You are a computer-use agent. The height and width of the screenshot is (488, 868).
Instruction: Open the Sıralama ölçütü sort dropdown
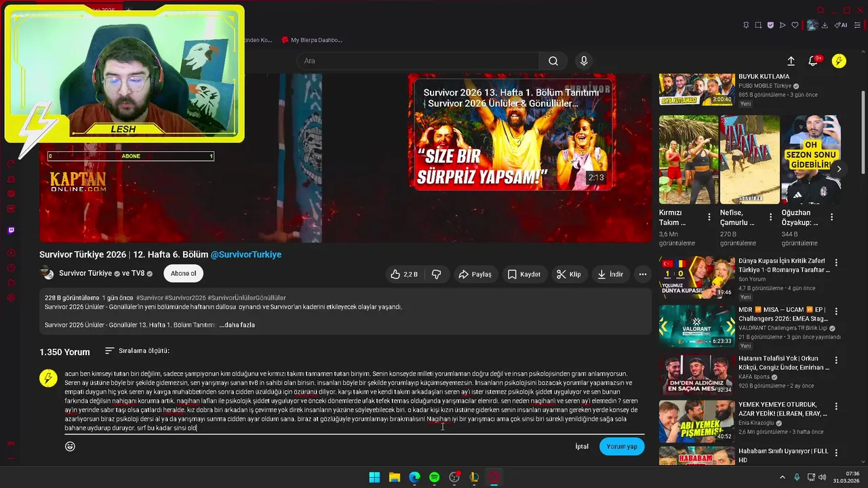coord(137,351)
